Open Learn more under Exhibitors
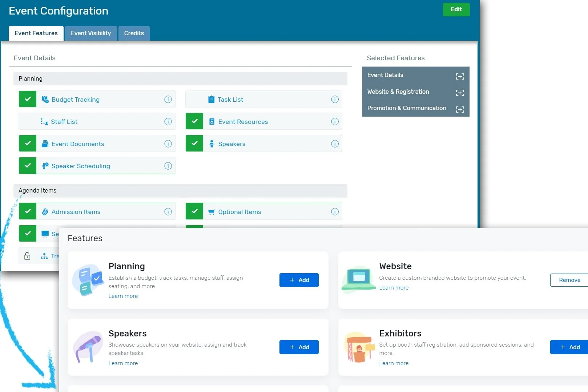The width and height of the screenshot is (588, 392). [x=394, y=363]
